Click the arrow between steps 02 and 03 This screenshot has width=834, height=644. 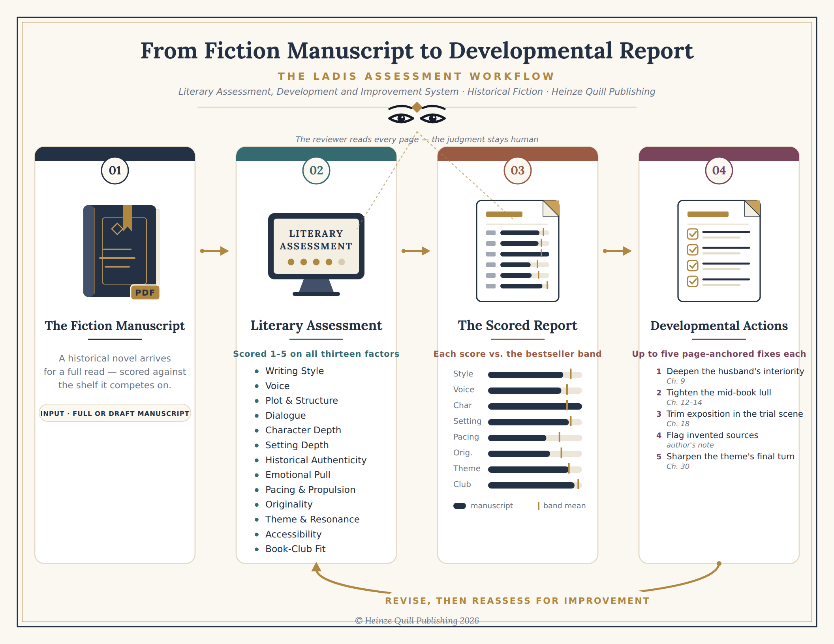pyautogui.click(x=416, y=251)
